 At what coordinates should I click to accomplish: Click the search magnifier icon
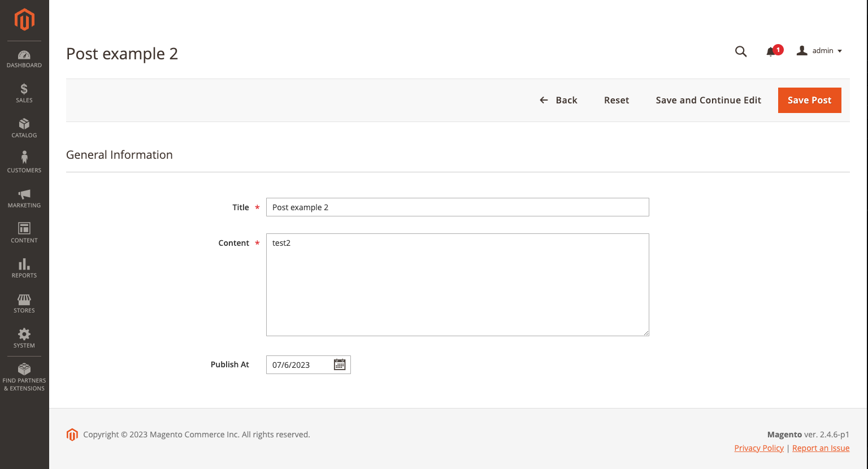click(741, 51)
